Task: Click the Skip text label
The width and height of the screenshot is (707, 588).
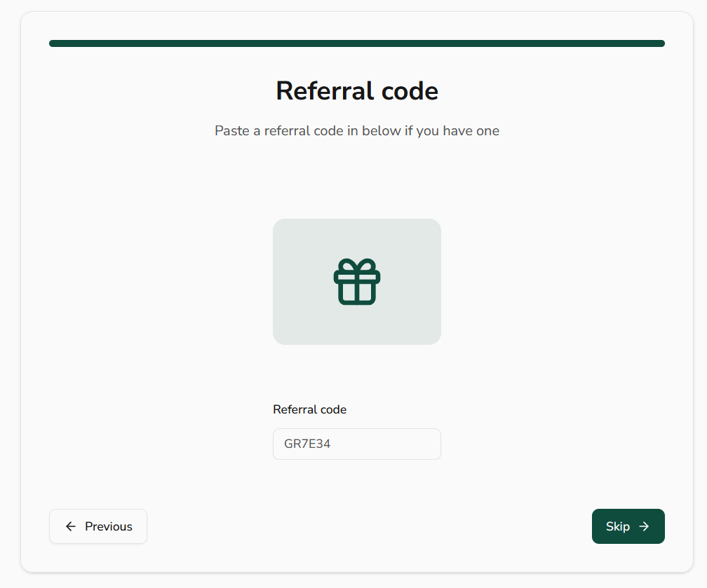Action: pos(618,526)
